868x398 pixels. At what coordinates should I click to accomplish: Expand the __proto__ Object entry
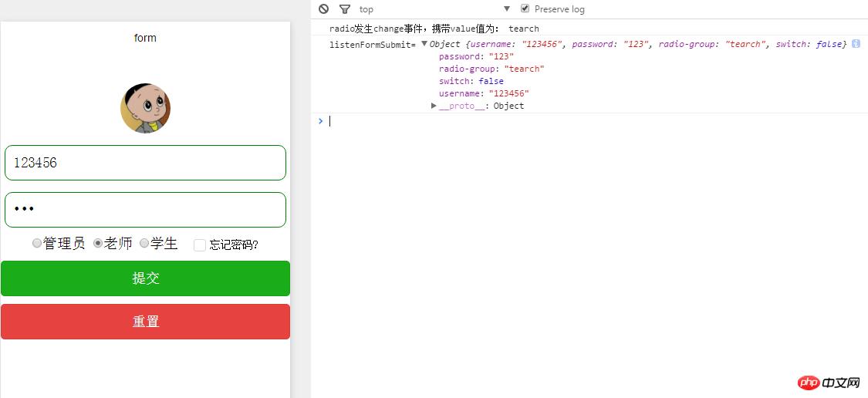tap(434, 106)
